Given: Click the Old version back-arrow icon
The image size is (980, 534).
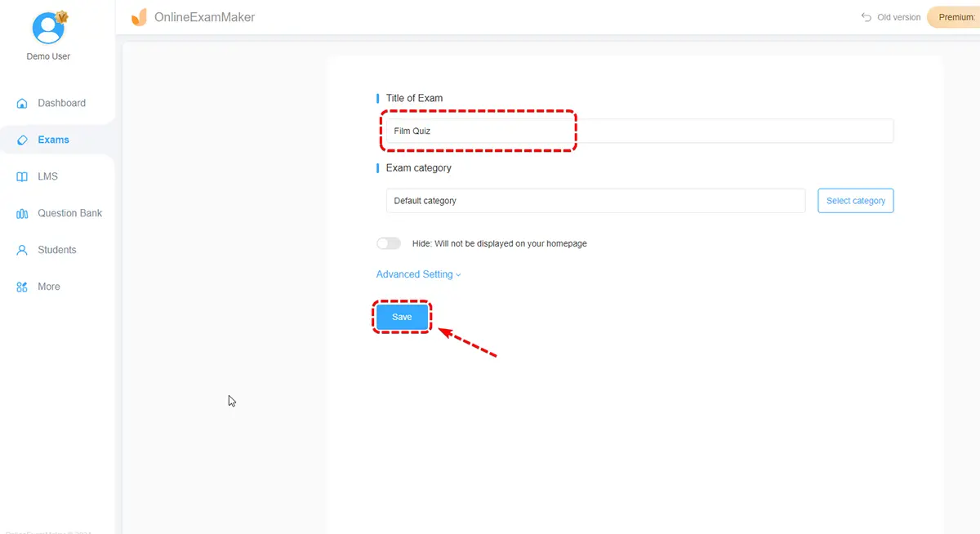Looking at the screenshot, I should (x=866, y=17).
